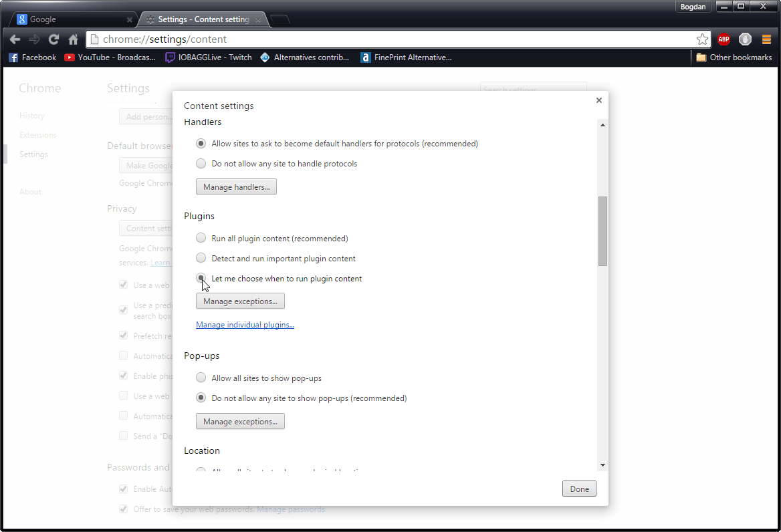Select Let me choose when to run plugin content
This screenshot has height=532, width=781.
201,277
